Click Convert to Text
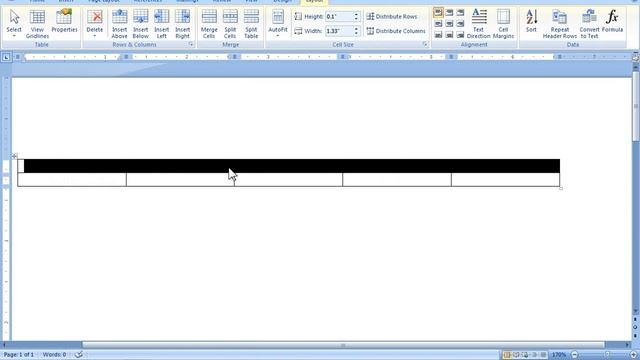The image size is (640, 360). pyautogui.click(x=589, y=24)
